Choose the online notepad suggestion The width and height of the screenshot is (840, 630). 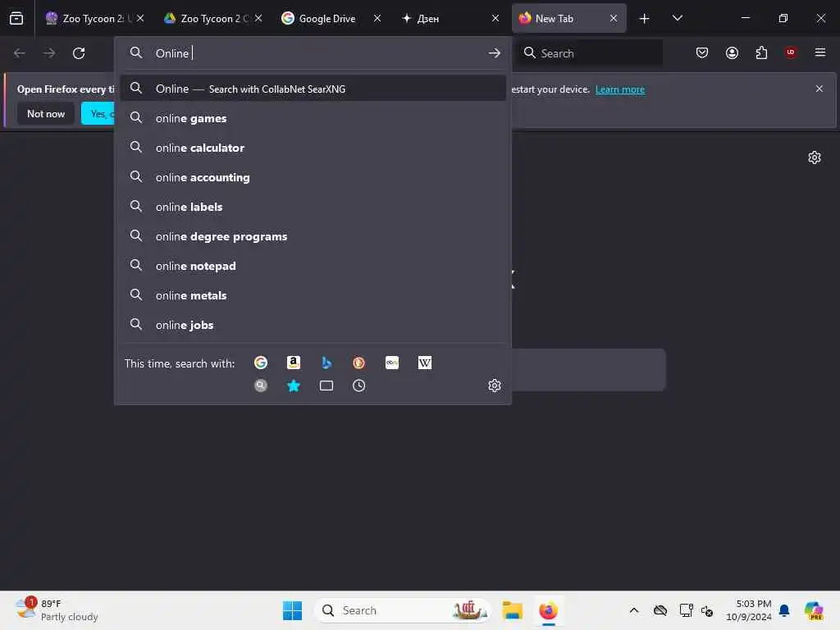tap(313, 266)
